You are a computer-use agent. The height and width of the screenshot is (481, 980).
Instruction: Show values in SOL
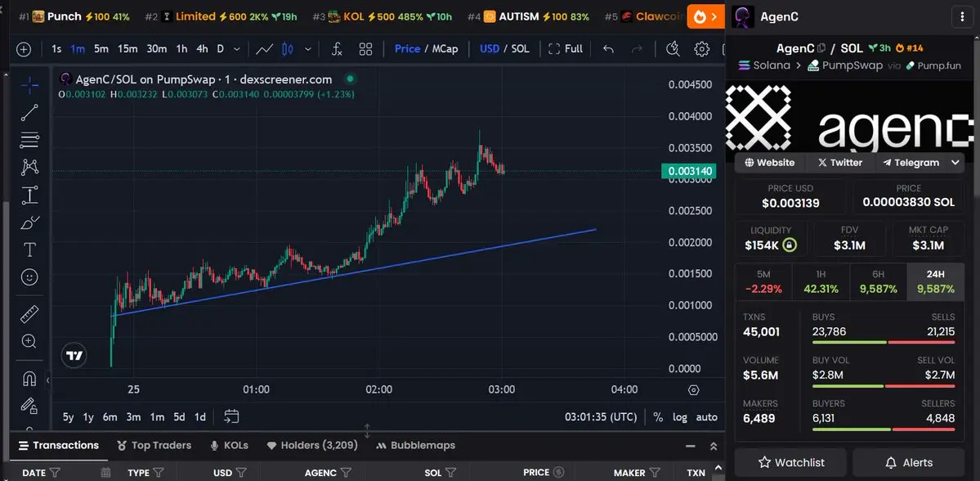tap(520, 49)
